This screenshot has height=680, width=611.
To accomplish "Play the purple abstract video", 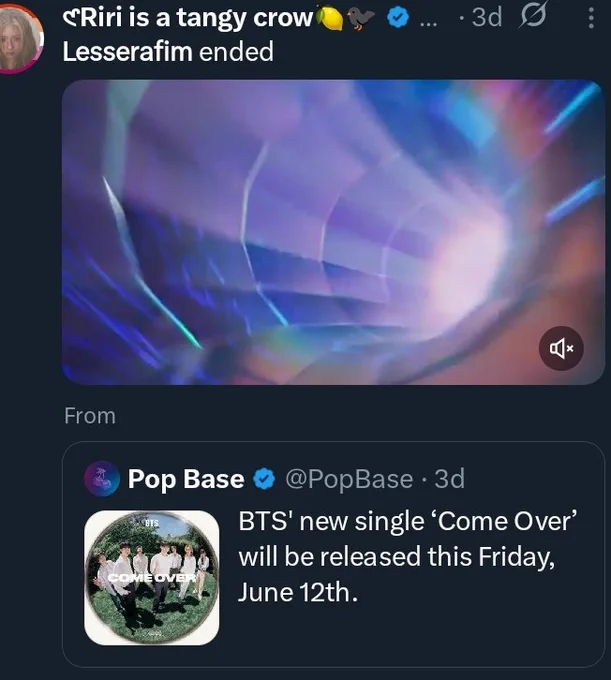I will (333, 232).
